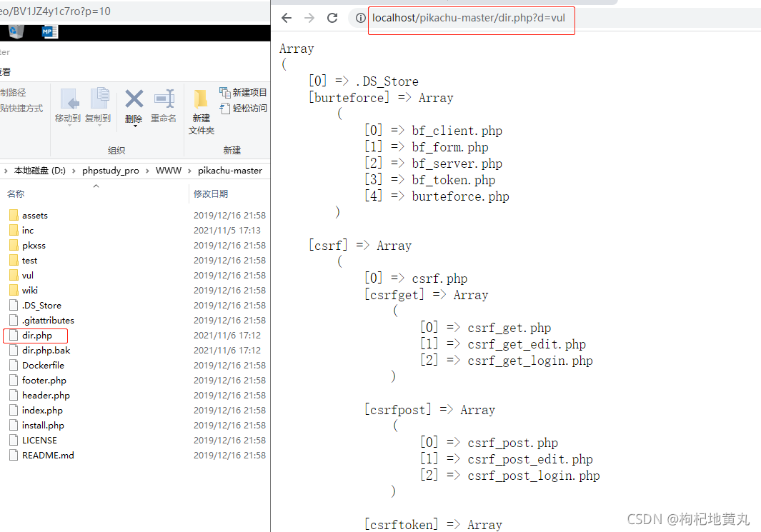The image size is (761, 532).
Task: Click Easy access (轻松访问) in ribbon
Action: [243, 108]
